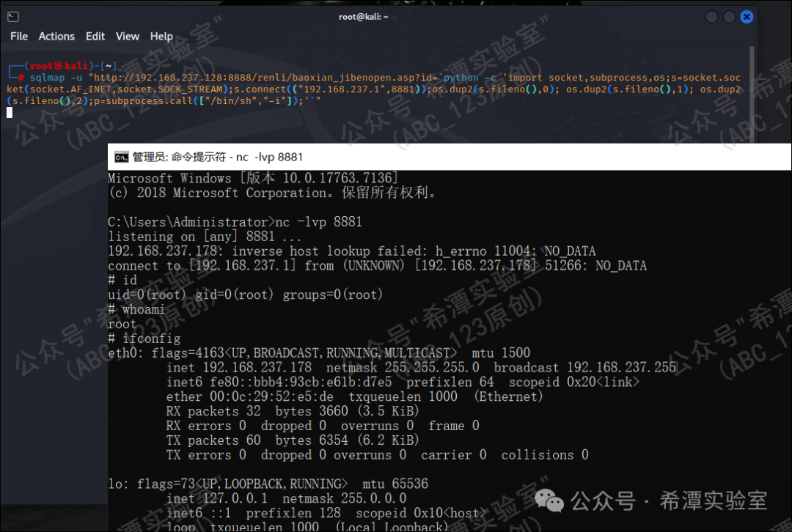Open the Actions menu
The width and height of the screenshot is (792, 532).
click(x=56, y=37)
